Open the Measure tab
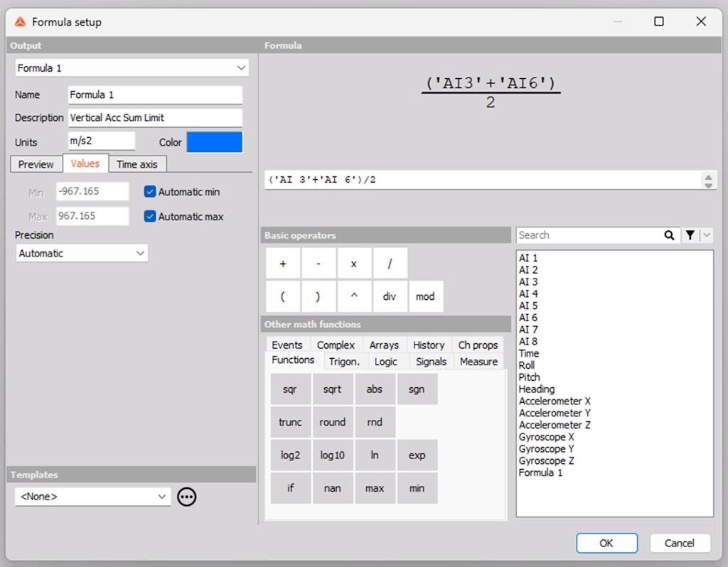 click(478, 362)
